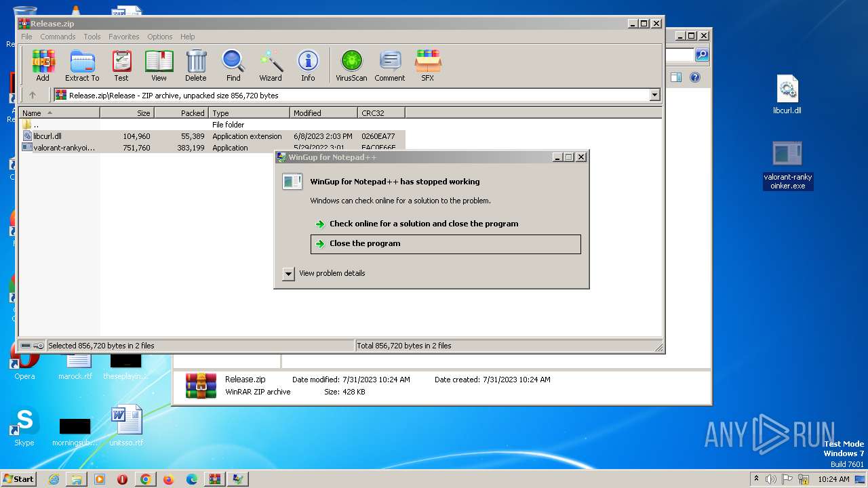Screen dimensions: 868x488
Task: Open Chrome from the taskbar
Action: click(145, 479)
